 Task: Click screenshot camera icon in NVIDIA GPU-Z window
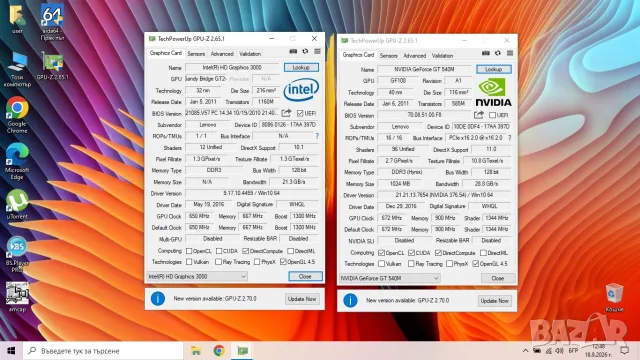pos(485,53)
